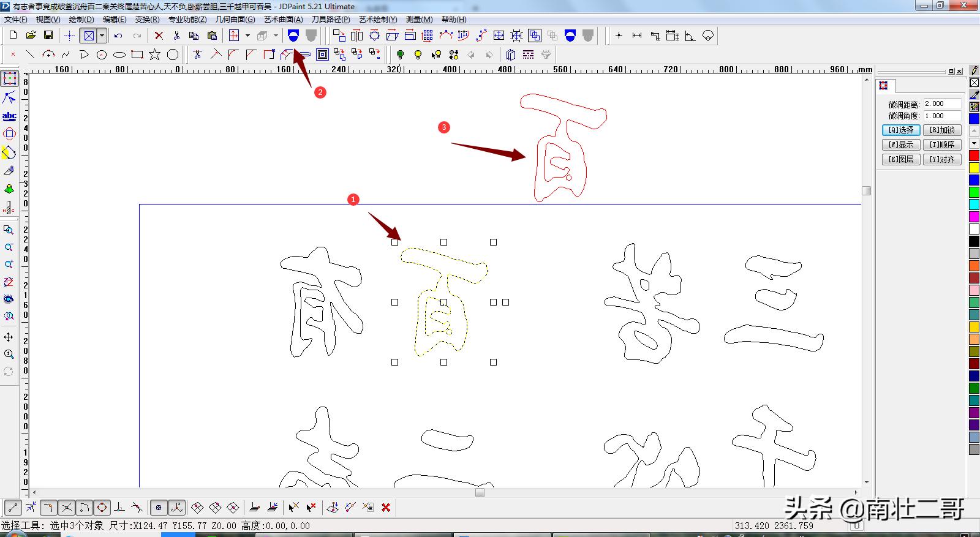The height and width of the screenshot is (537, 980).
Task: Pick the magenta color swatch
Action: tap(974, 217)
